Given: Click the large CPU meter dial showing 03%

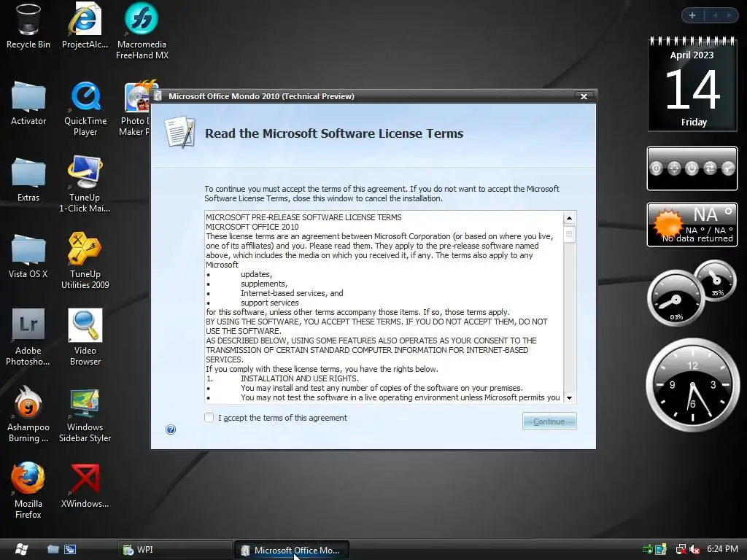Looking at the screenshot, I should [676, 298].
